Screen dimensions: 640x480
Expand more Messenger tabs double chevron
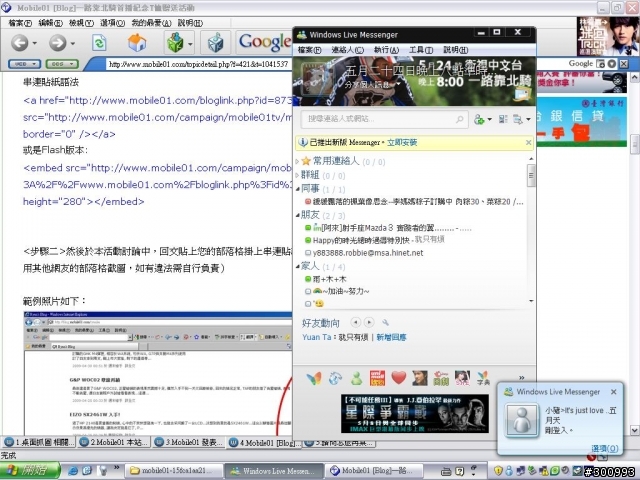[x=521, y=378]
